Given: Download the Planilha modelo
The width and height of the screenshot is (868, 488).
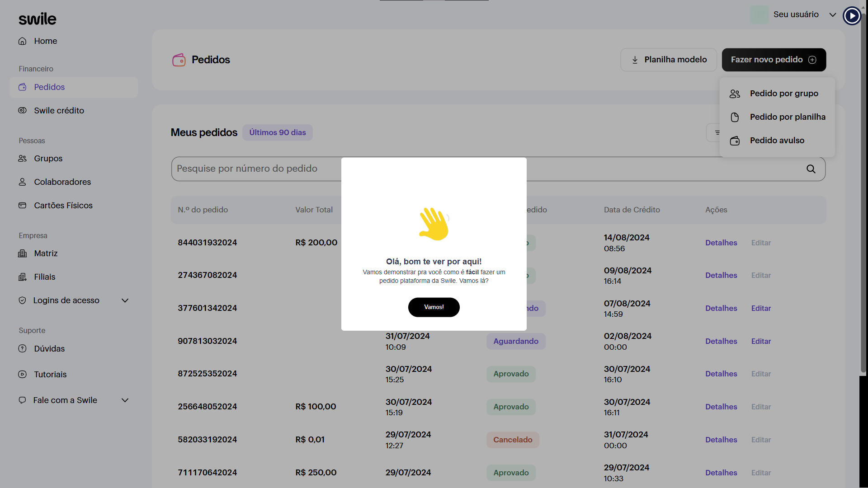Looking at the screenshot, I should tap(669, 60).
